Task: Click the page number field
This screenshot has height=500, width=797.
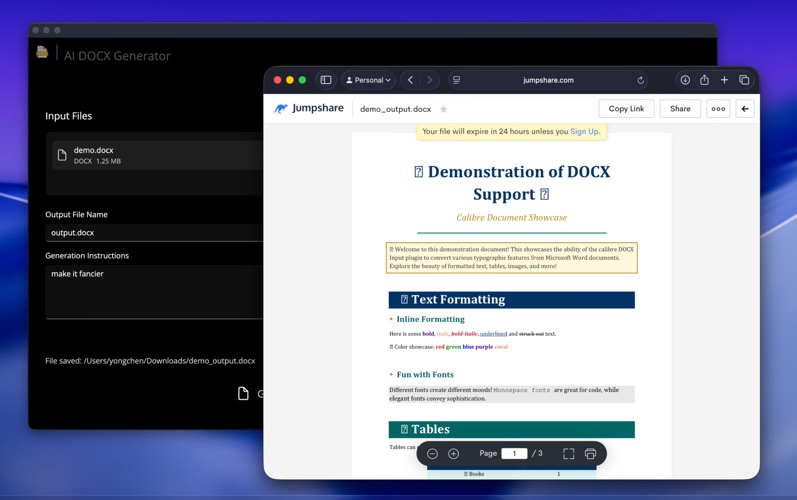Action: 514,453
